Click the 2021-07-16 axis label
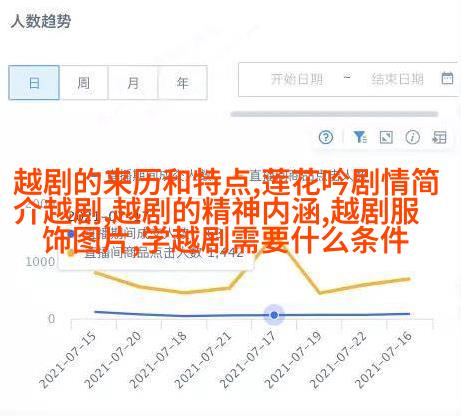 [384, 360]
